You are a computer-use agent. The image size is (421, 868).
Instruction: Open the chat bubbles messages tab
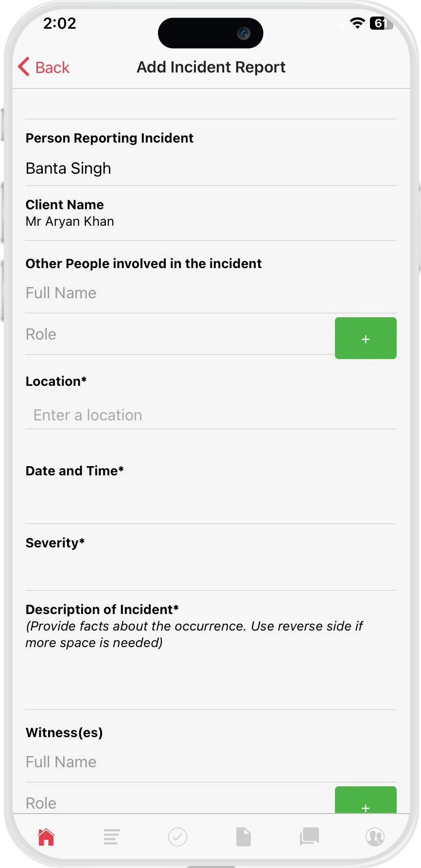(309, 837)
